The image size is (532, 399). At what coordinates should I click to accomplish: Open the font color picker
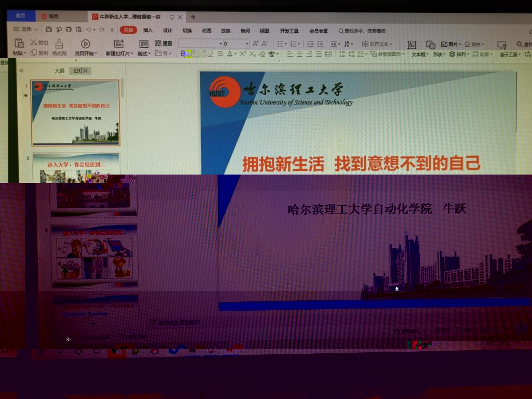tap(231, 54)
